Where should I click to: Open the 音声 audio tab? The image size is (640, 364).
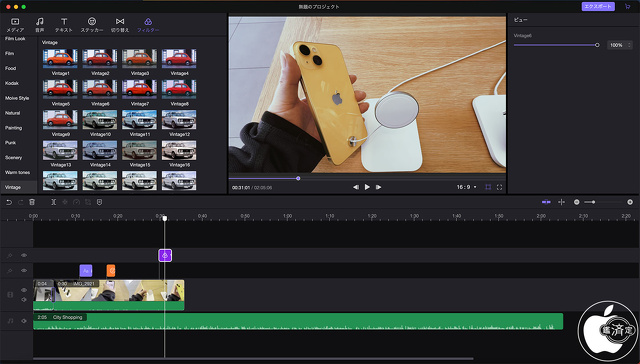pyautogui.click(x=40, y=25)
